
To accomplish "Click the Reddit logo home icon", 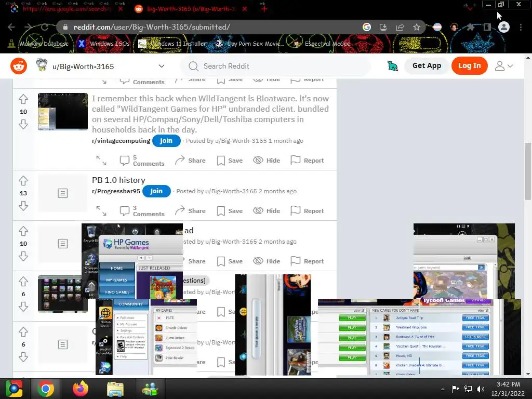I will point(19,66).
